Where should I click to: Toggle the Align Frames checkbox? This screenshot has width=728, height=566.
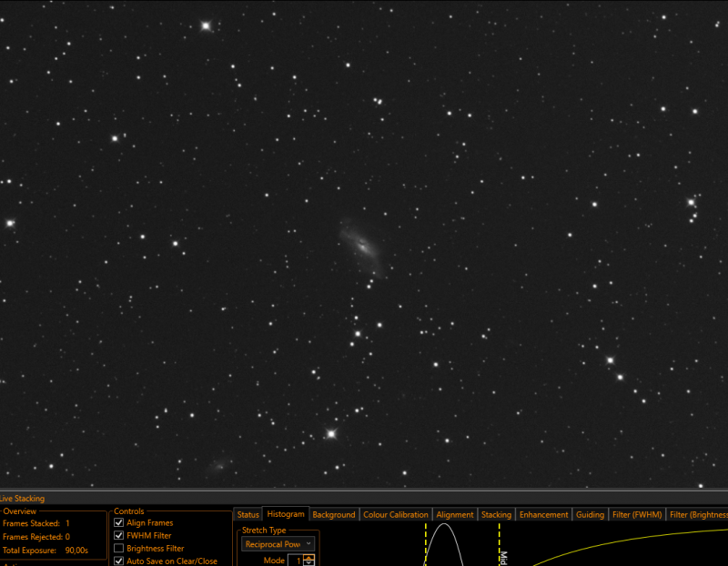click(119, 522)
